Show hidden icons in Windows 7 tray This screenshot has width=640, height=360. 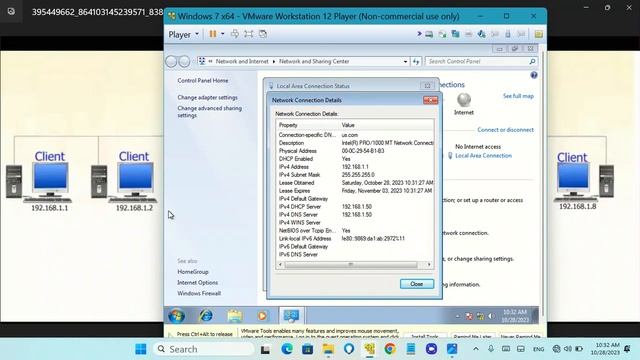457,316
